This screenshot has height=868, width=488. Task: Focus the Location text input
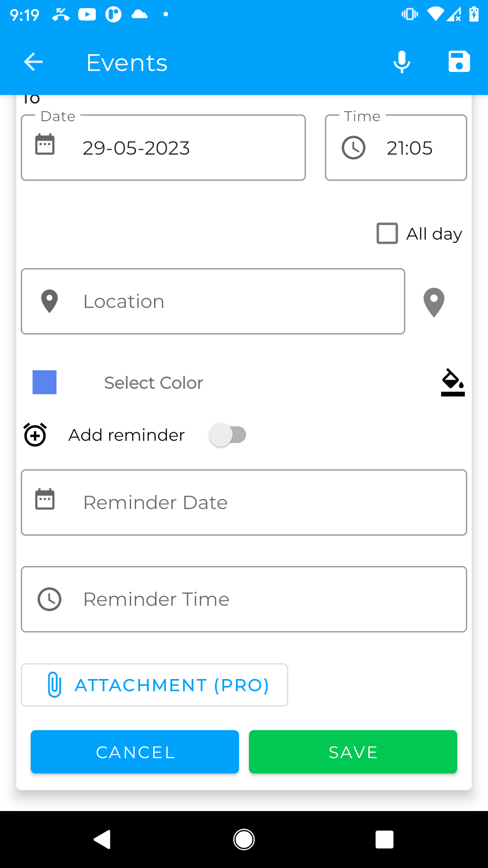click(x=213, y=302)
